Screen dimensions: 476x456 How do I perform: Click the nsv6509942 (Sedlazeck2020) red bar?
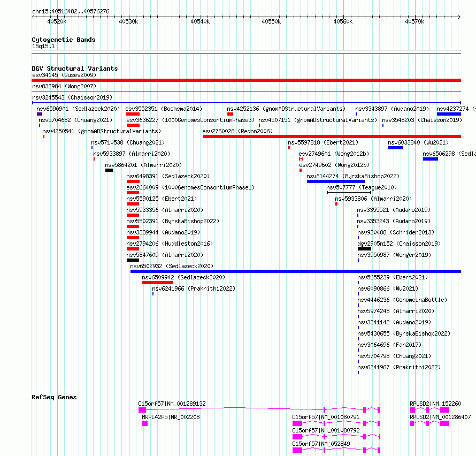(x=158, y=283)
